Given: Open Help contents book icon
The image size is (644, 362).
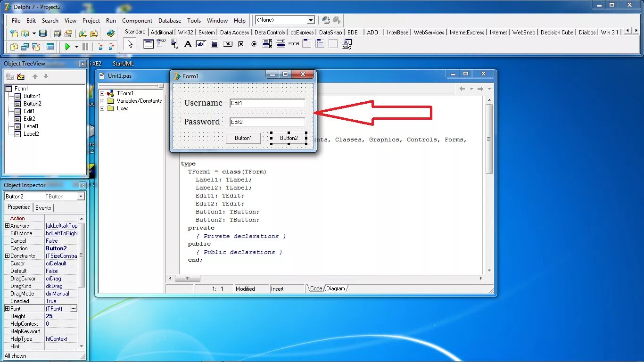Looking at the screenshot, I should coord(111,33).
